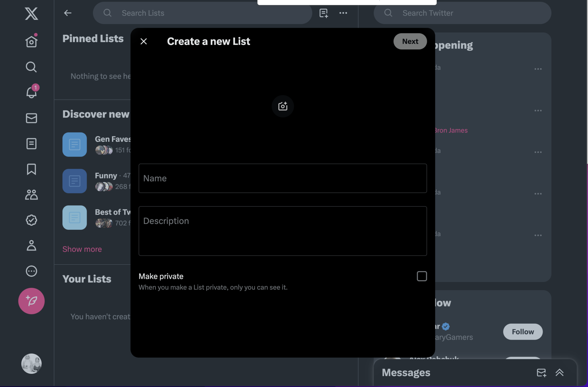Screen dimensions: 588x387
Task: Open the Premium checkmark icon
Action: pyautogui.click(x=31, y=220)
